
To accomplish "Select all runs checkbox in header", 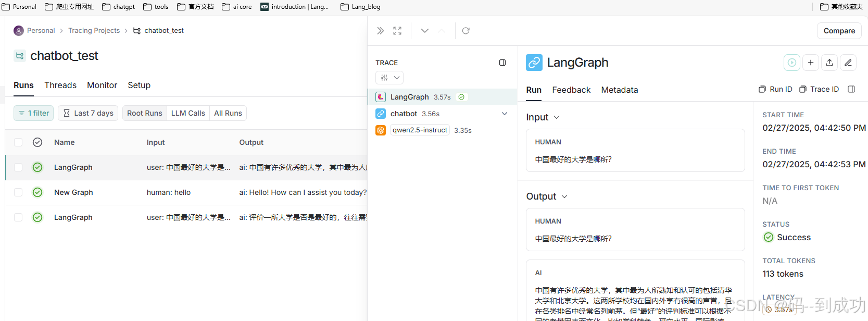I will tap(18, 142).
